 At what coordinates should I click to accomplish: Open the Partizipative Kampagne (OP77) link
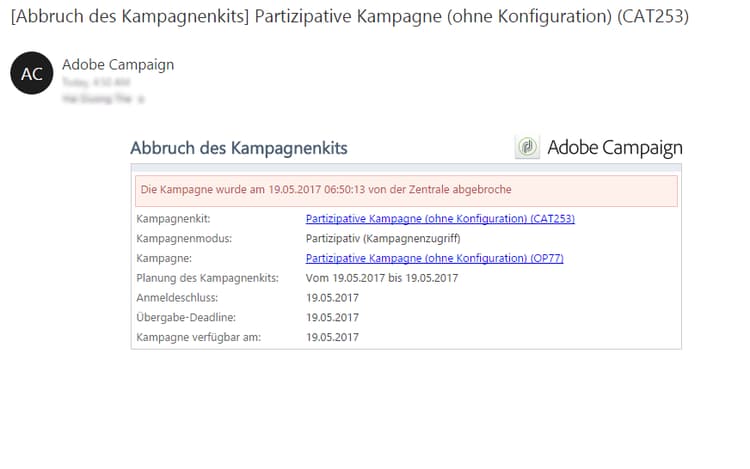tap(434, 258)
